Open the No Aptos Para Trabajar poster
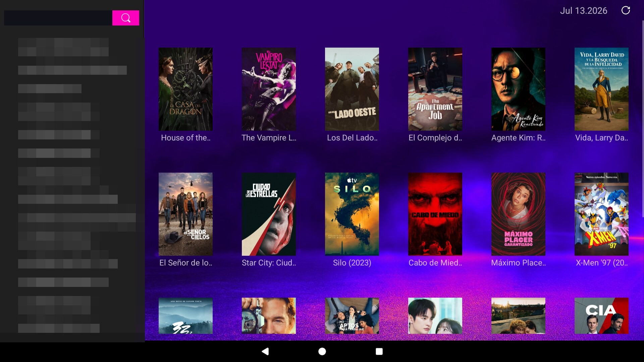Viewport: 644px width, 362px height. click(x=352, y=316)
